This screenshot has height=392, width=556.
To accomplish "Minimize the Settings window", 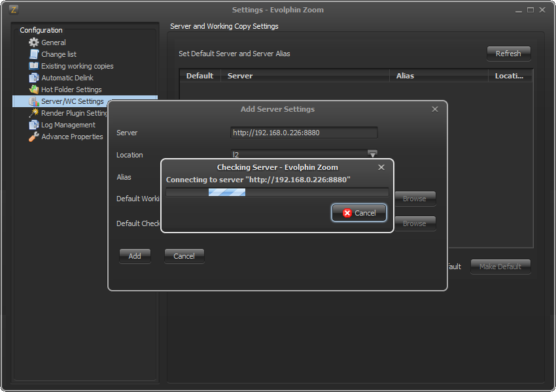I will 519,10.
